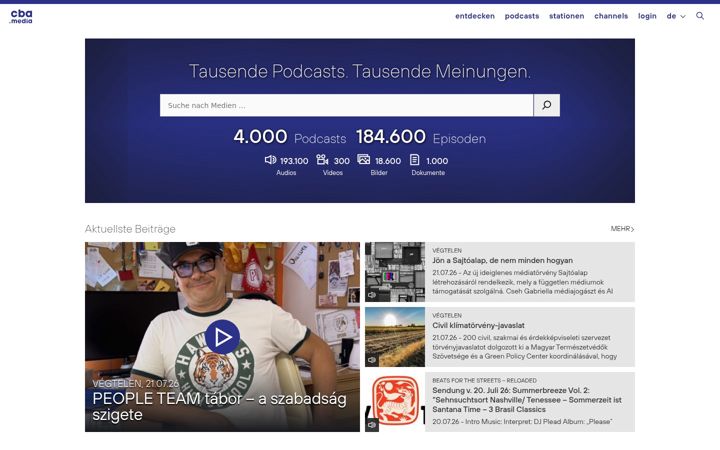Open article 'Civil klímatörvény-javaslat'
This screenshot has width=720, height=450.
tap(478, 325)
